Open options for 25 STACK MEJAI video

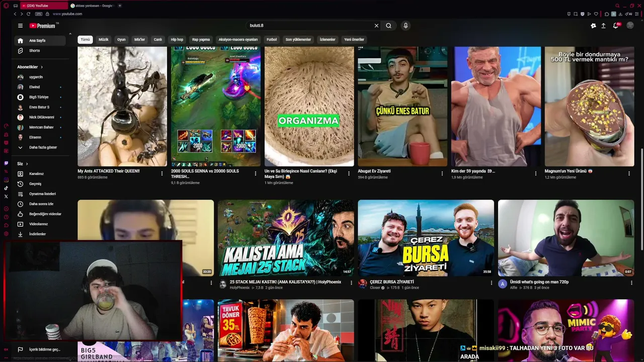click(x=351, y=283)
